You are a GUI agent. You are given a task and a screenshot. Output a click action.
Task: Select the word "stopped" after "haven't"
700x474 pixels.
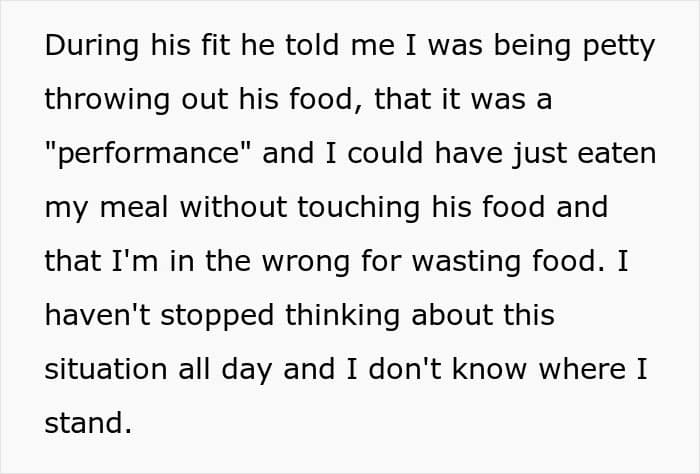217,316
